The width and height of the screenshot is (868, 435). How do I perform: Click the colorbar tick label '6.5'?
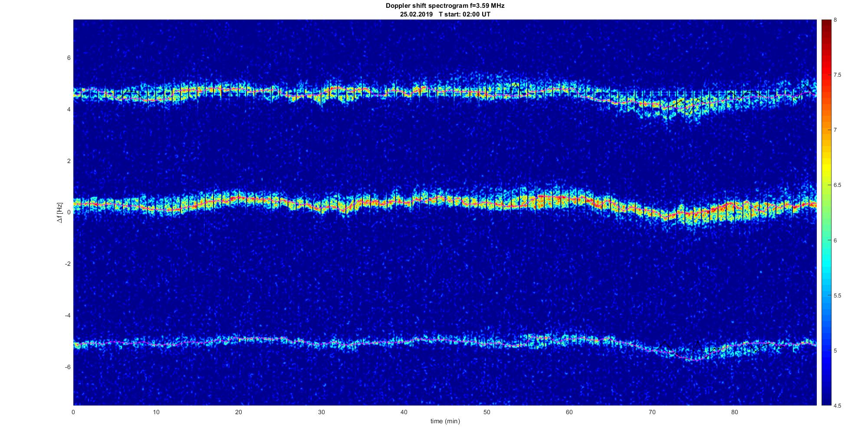[x=837, y=185]
